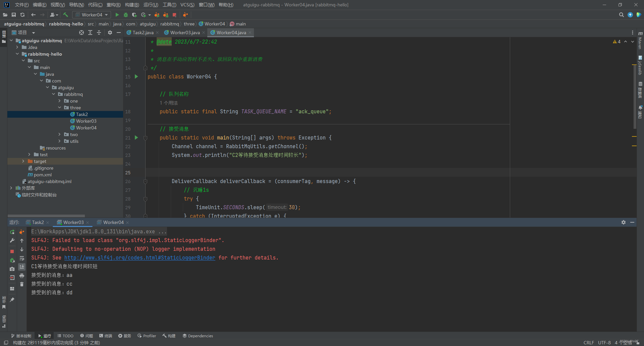Switch to the Task2.java editor tab
The width and height of the screenshot is (644, 346).
click(x=143, y=33)
